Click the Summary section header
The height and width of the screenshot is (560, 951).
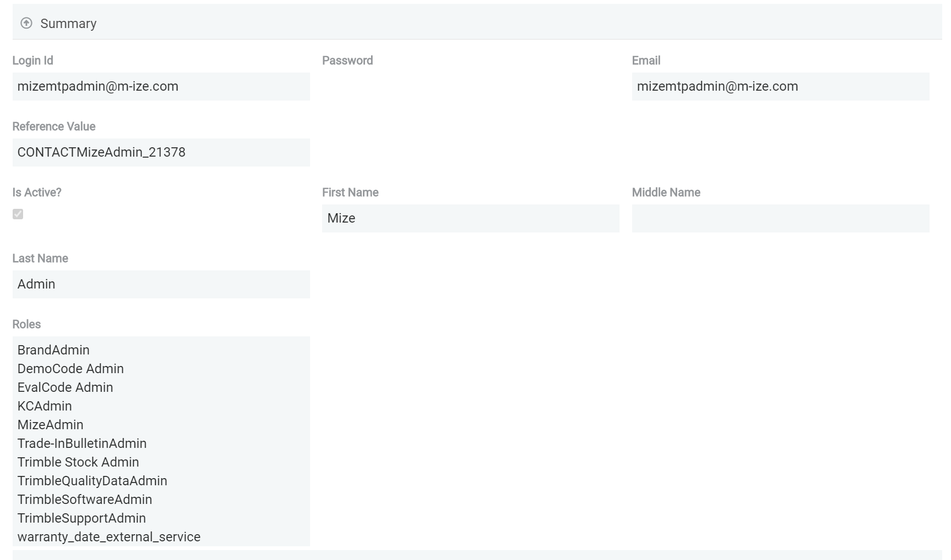click(477, 22)
